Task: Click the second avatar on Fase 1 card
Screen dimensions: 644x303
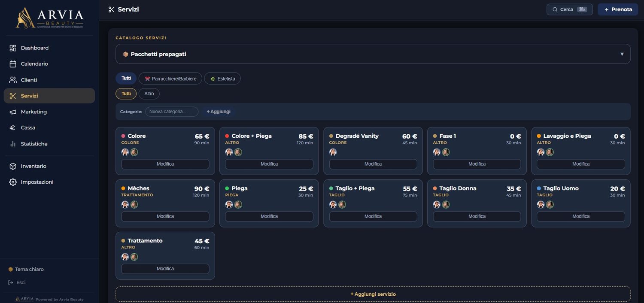Action: [446, 152]
